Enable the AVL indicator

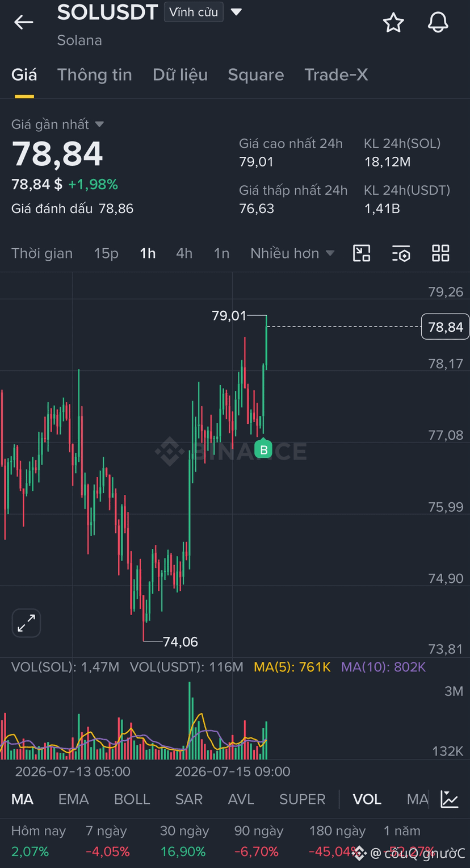pyautogui.click(x=241, y=799)
